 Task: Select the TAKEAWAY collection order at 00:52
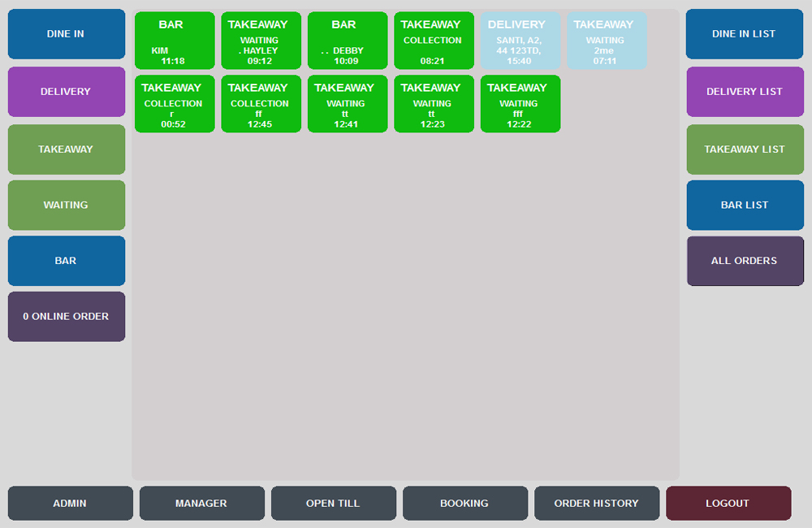(x=175, y=104)
